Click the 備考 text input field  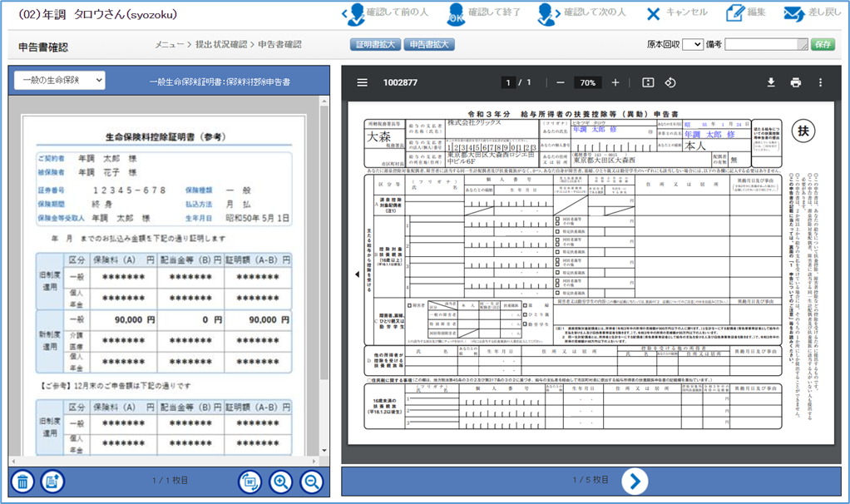coord(765,45)
